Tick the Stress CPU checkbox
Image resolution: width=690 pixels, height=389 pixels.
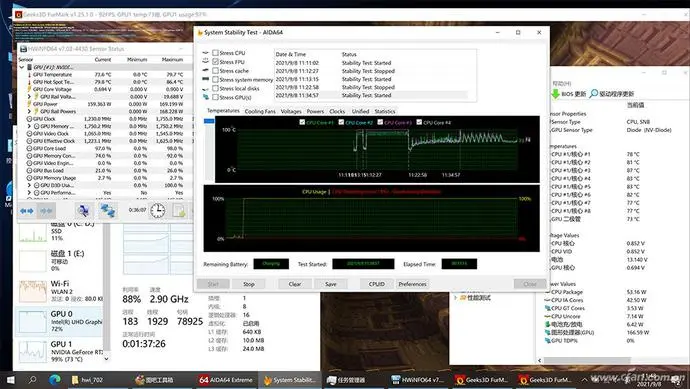[215, 53]
